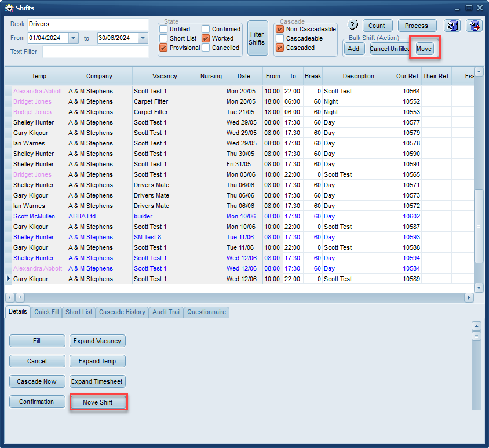Open the Cascade History tab
Screen dimensions: 489x448
point(122,312)
